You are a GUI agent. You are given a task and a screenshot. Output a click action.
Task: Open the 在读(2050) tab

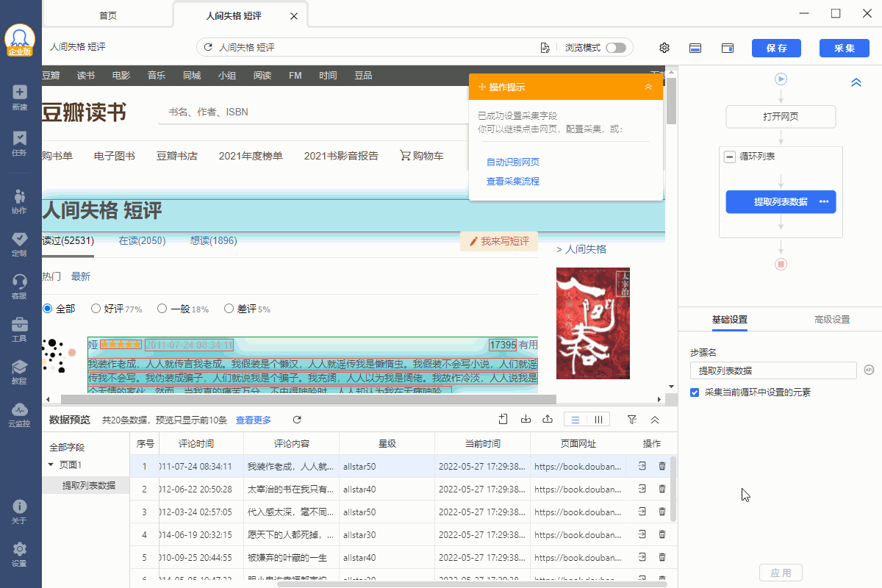(142, 240)
